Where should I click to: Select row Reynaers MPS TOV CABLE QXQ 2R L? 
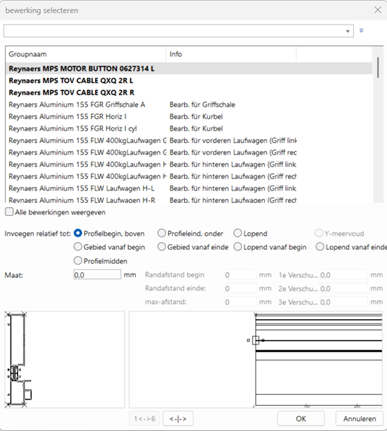point(189,81)
